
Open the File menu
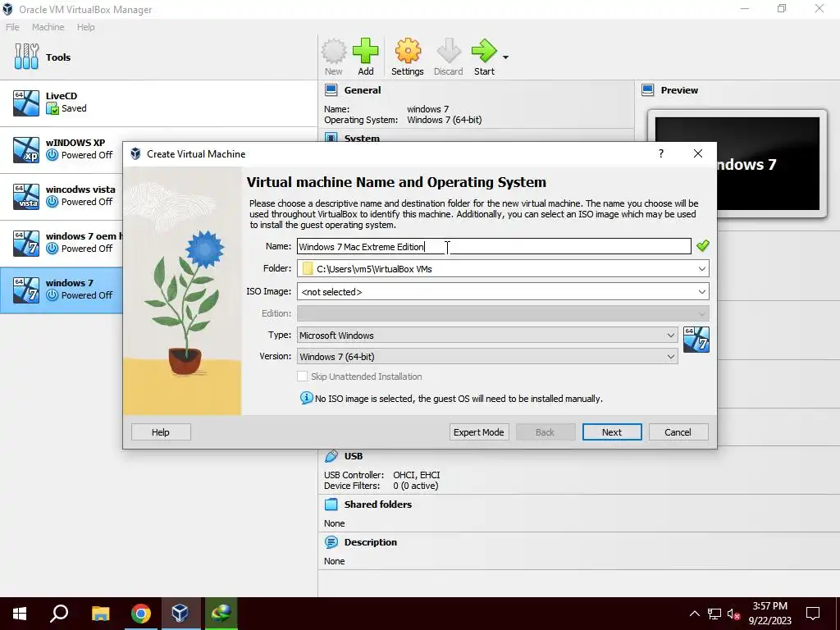pos(12,27)
